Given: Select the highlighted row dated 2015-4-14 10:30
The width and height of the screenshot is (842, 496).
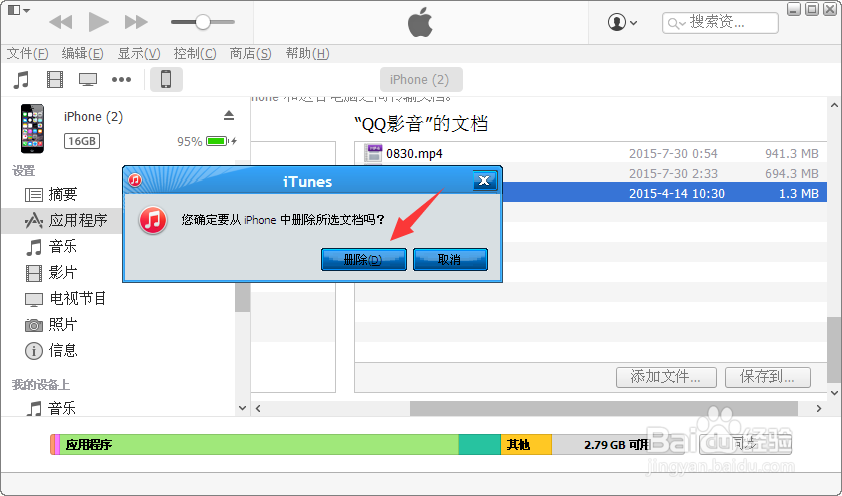Looking at the screenshot, I should (664, 193).
